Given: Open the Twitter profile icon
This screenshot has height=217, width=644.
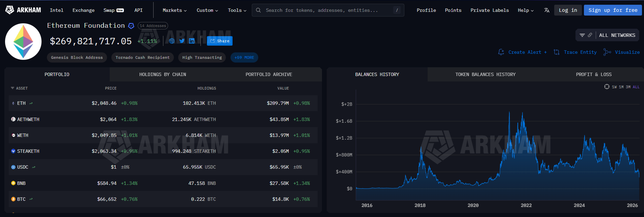Looking at the screenshot, I should point(182,41).
